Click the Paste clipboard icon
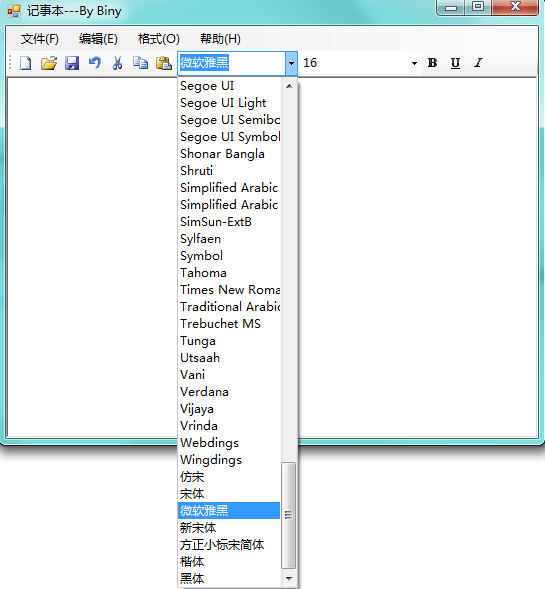 [164, 63]
